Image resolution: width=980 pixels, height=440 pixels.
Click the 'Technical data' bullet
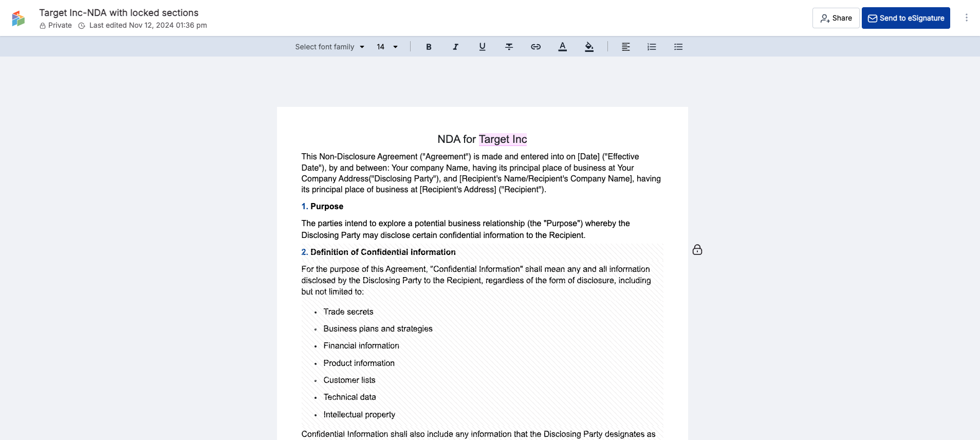(349, 397)
